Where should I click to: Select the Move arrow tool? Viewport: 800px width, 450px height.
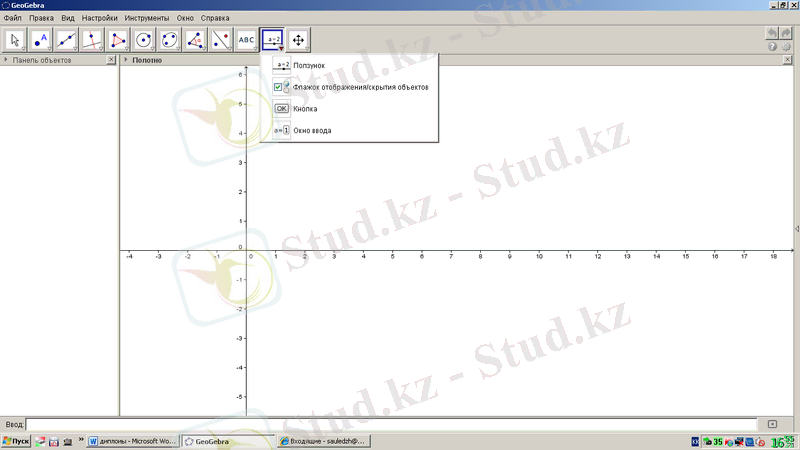15,40
